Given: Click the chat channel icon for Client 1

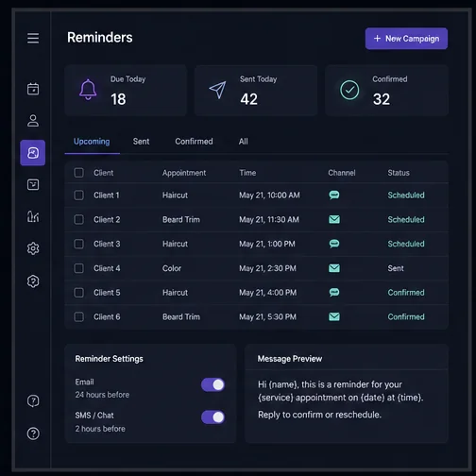Looking at the screenshot, I should click(x=334, y=195).
